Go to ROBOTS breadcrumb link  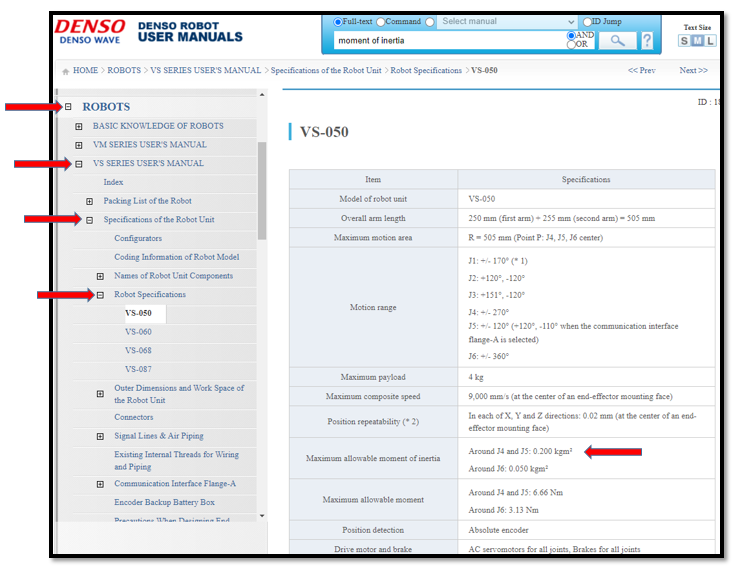tap(124, 70)
